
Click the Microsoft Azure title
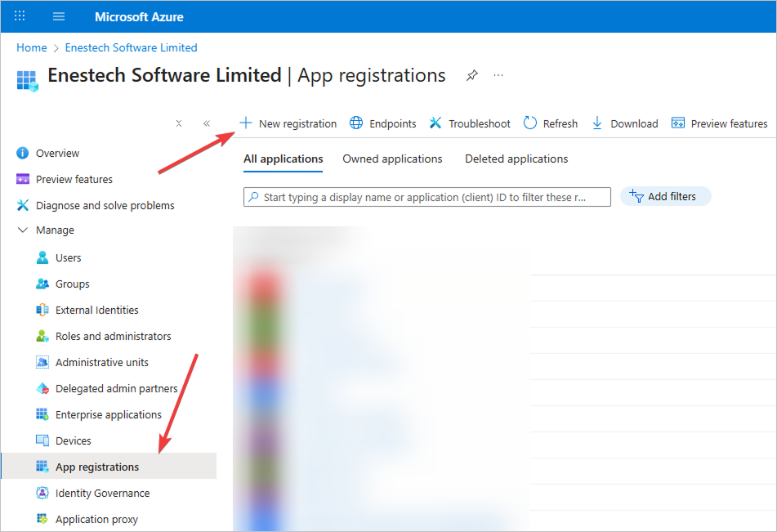(x=139, y=17)
